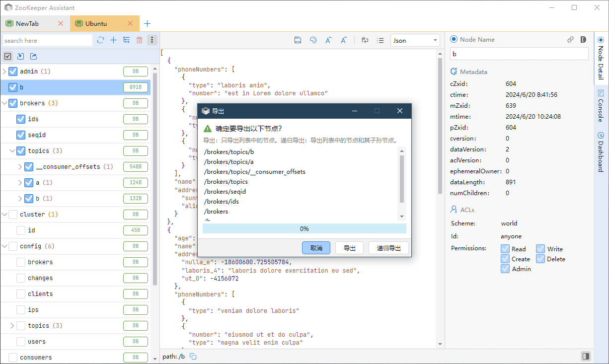Viewport: 609px width, 364px height.
Task: Uncheck the admin node checkbox
Action: [13, 72]
